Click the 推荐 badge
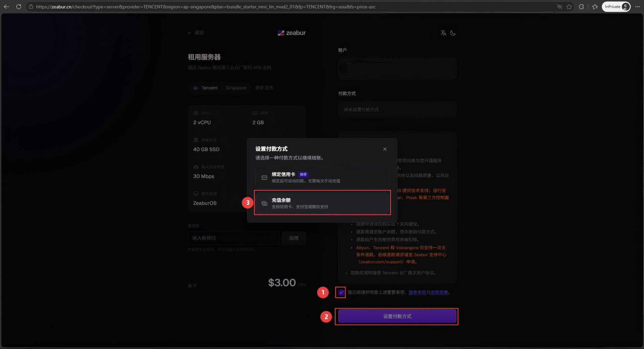The height and width of the screenshot is (349, 644). [x=303, y=175]
